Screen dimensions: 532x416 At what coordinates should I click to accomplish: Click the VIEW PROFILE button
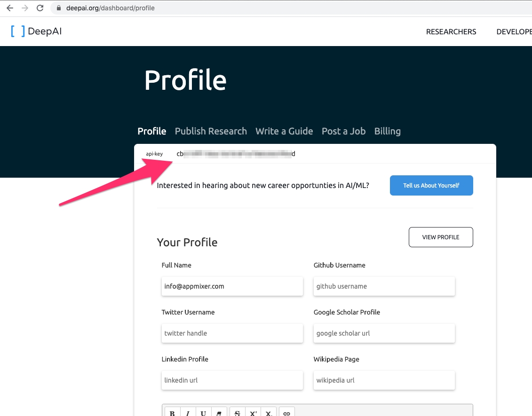pos(441,237)
